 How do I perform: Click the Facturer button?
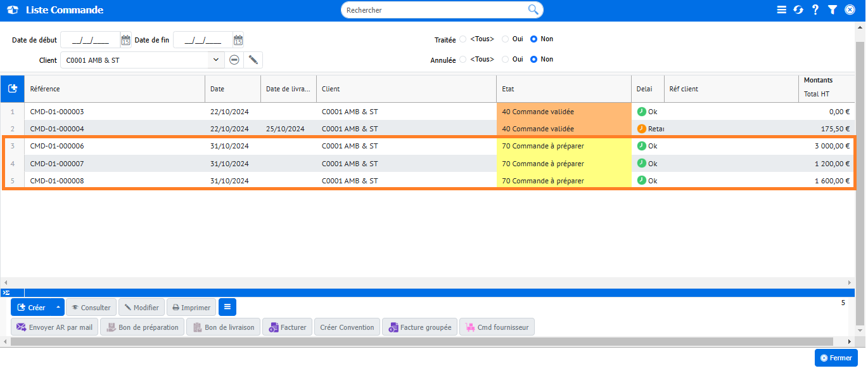pos(288,327)
